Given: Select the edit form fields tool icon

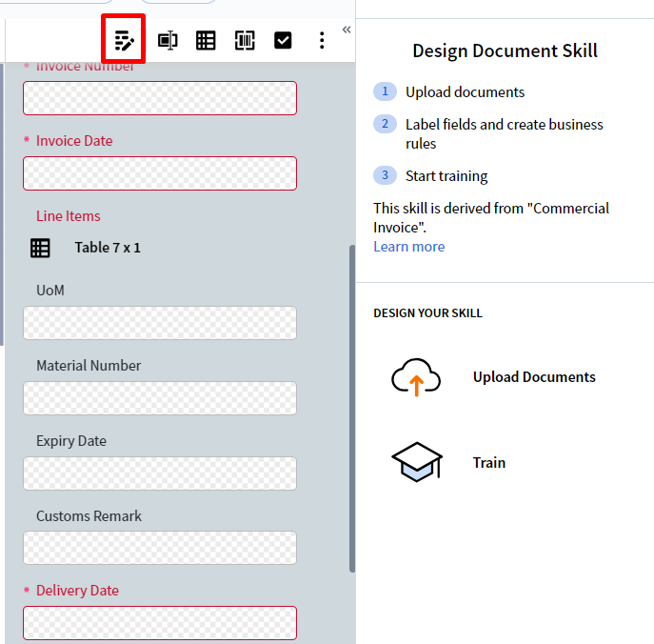Looking at the screenshot, I should pyautogui.click(x=124, y=40).
